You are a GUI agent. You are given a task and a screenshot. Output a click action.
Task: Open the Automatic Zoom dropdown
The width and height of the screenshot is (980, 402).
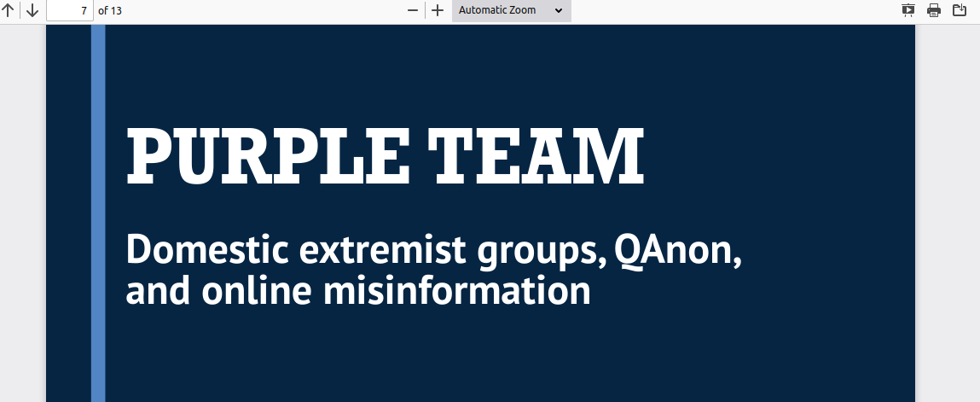511,10
